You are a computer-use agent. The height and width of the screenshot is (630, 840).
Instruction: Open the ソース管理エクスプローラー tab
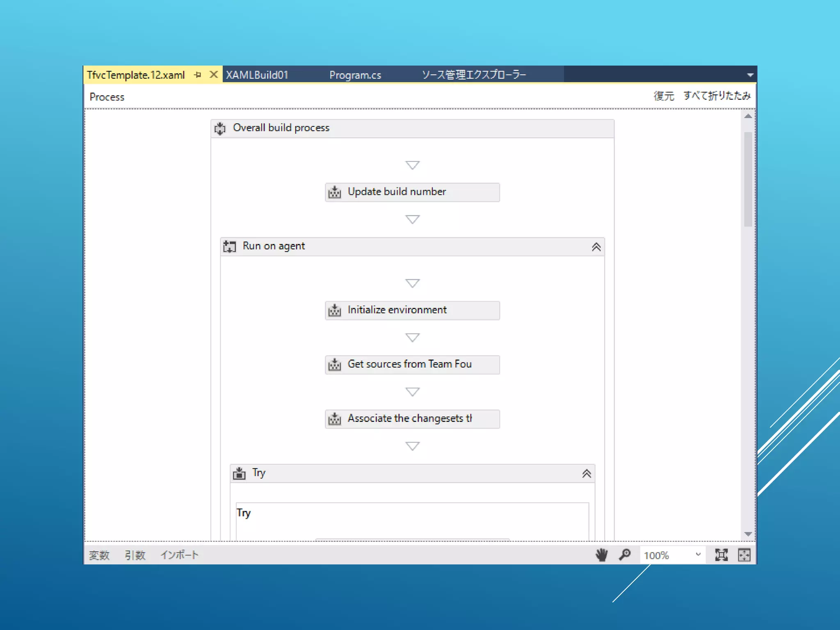[474, 75]
